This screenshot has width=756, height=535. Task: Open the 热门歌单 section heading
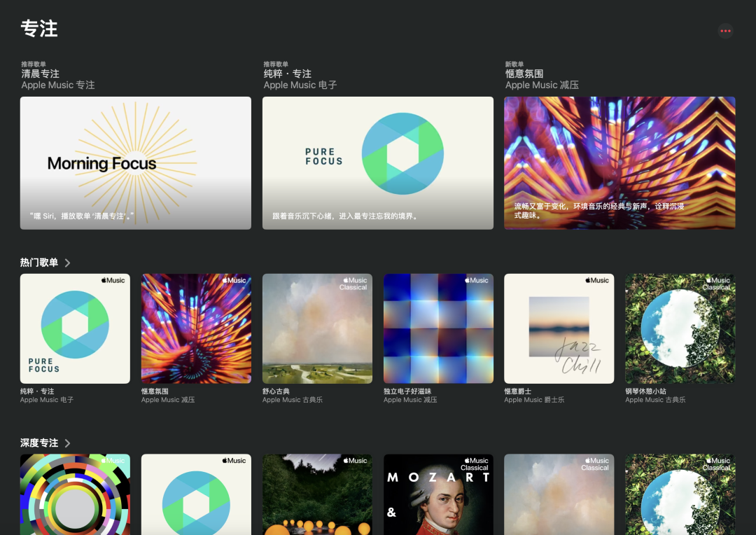click(39, 263)
